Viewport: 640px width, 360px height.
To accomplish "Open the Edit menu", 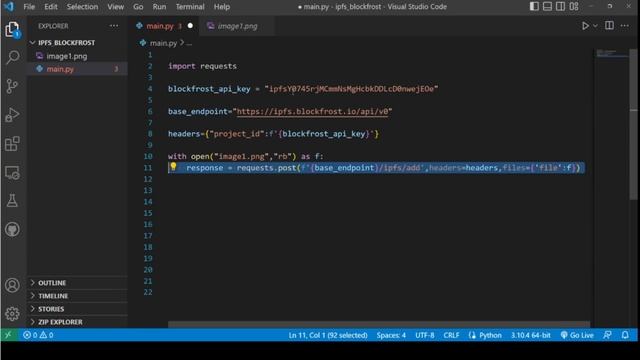I will click(51, 7).
